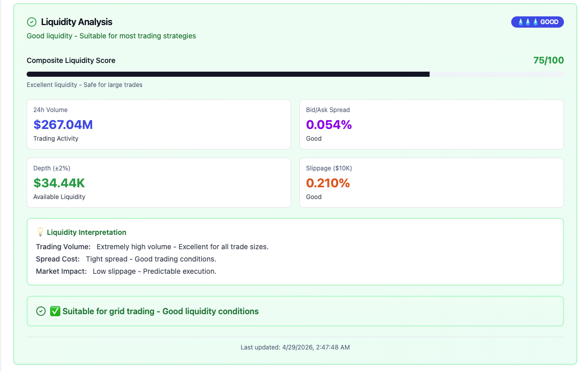Click the water droplets in the GOOD badge
This screenshot has height=371, width=588.
528,22
